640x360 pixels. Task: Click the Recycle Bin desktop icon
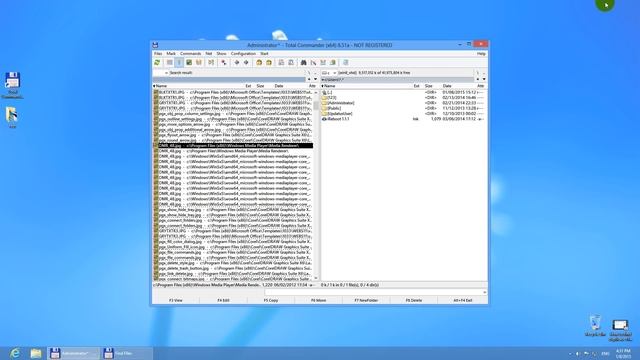point(595,325)
